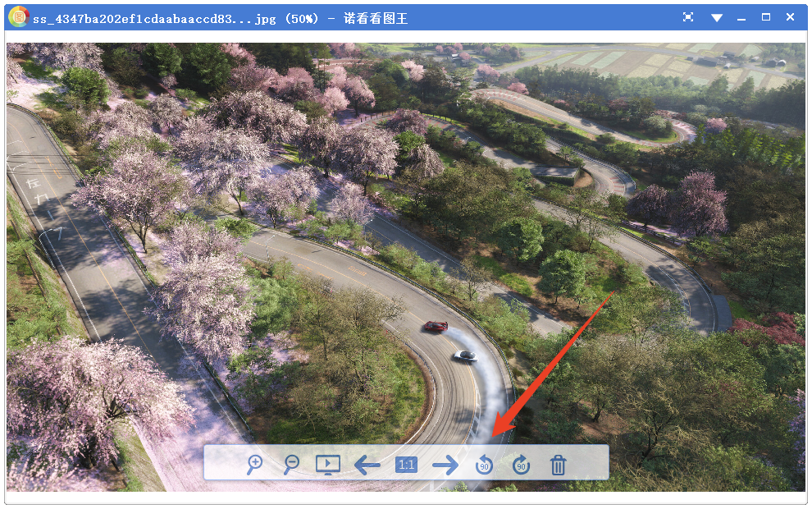Go to the next image

point(445,465)
